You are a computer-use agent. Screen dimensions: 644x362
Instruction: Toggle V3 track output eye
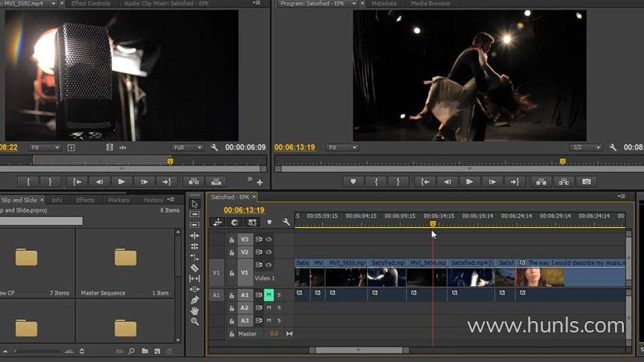[268, 239]
